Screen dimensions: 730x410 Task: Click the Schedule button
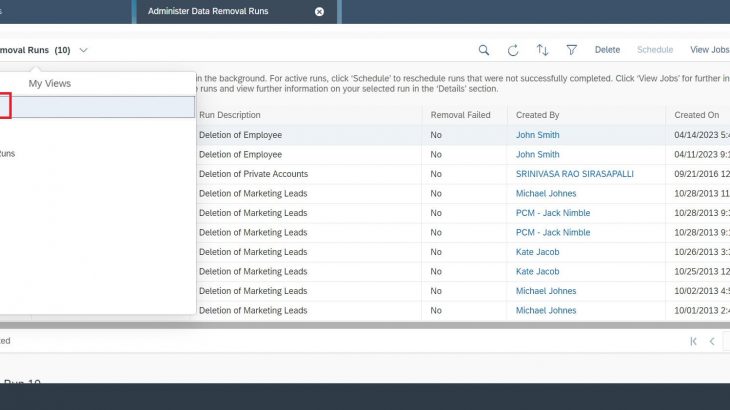pyautogui.click(x=655, y=50)
